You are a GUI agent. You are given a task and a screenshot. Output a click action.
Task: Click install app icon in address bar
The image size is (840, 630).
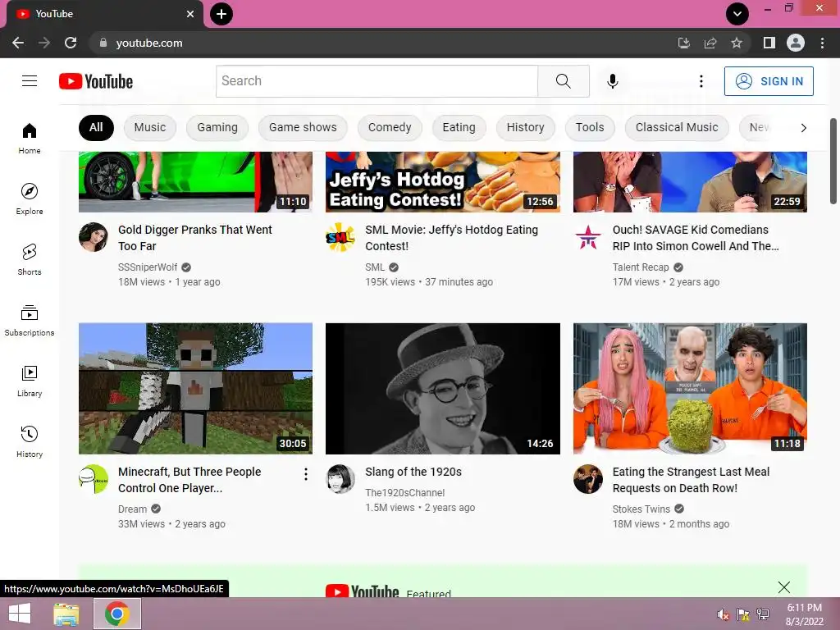pos(684,43)
